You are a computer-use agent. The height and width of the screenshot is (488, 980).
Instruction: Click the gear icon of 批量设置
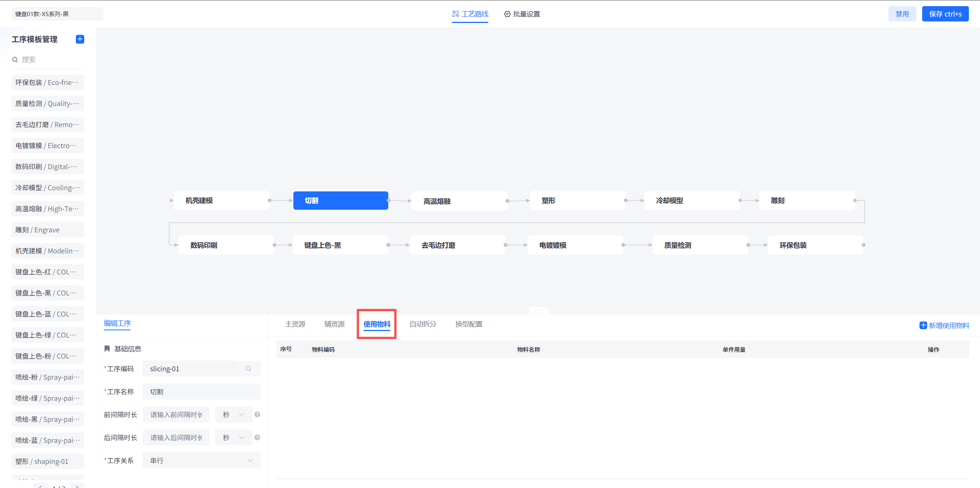tap(507, 14)
